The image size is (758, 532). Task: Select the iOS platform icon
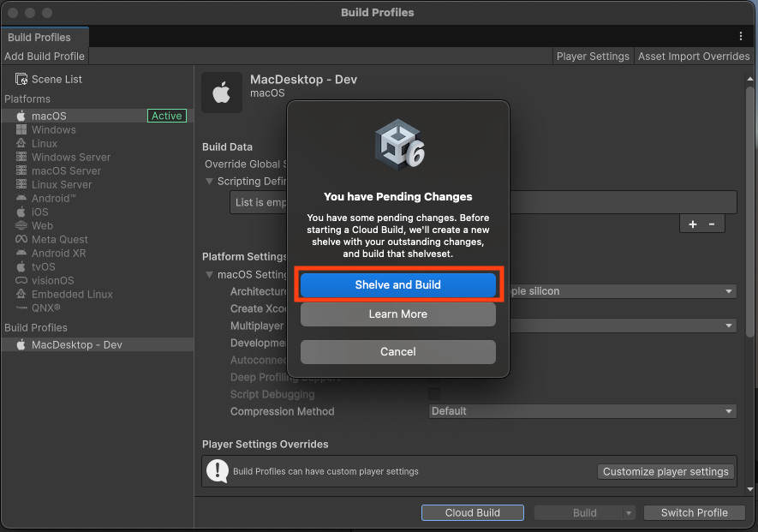[21, 212]
